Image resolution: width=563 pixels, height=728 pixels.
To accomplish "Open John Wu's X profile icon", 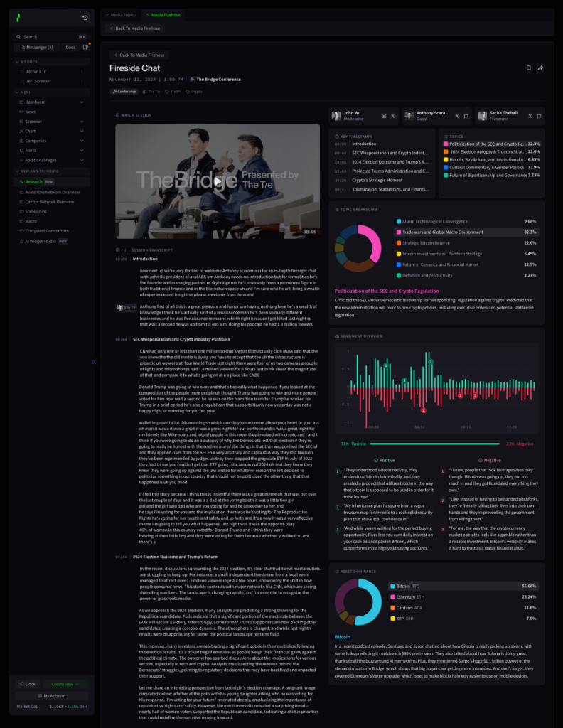I will (x=392, y=116).
